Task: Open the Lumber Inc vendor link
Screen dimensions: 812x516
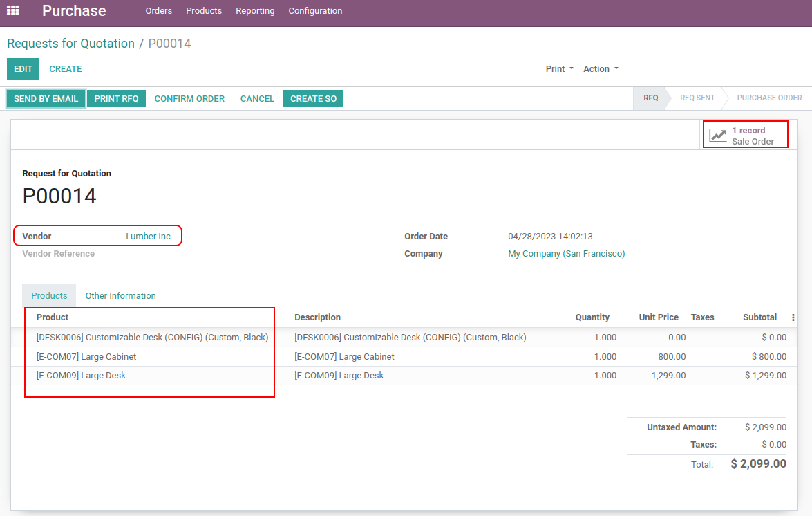Action: pos(148,237)
